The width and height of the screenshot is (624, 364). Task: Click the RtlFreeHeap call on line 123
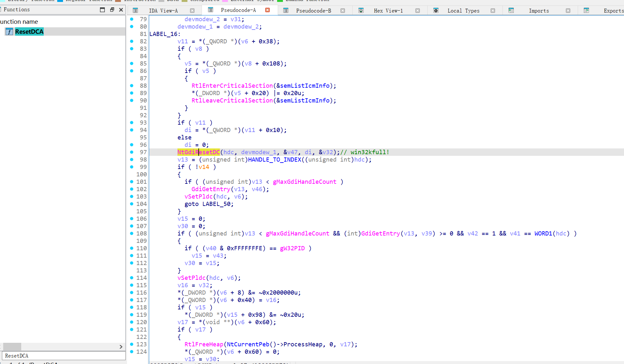coord(203,344)
